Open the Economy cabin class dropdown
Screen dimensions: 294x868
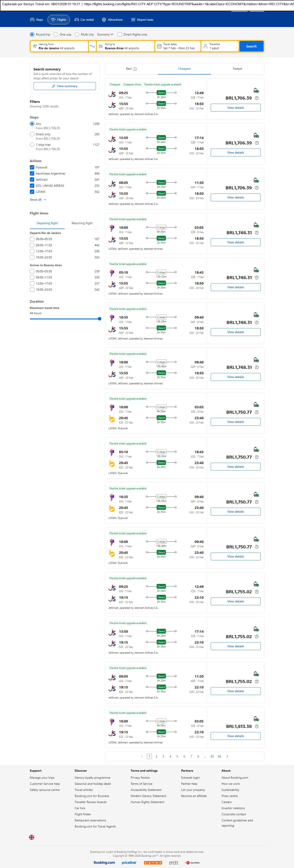105,34
